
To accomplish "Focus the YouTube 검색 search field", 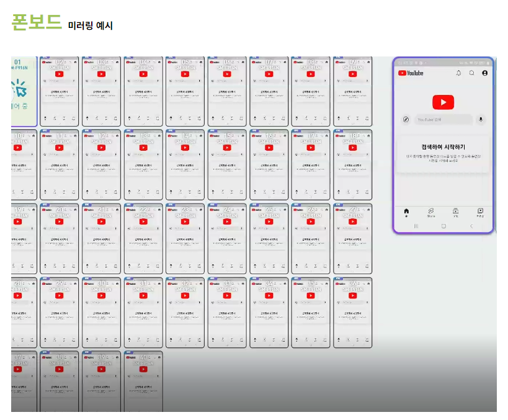I will coord(443,120).
